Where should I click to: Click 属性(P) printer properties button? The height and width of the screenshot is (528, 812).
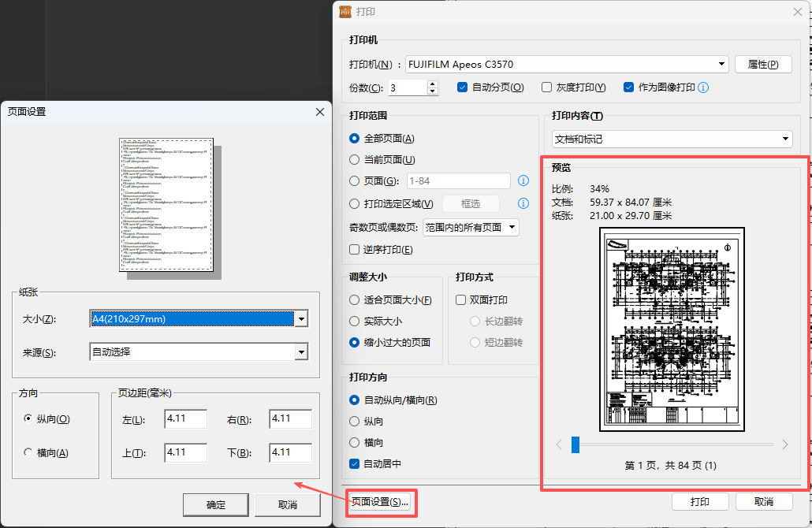[762, 65]
